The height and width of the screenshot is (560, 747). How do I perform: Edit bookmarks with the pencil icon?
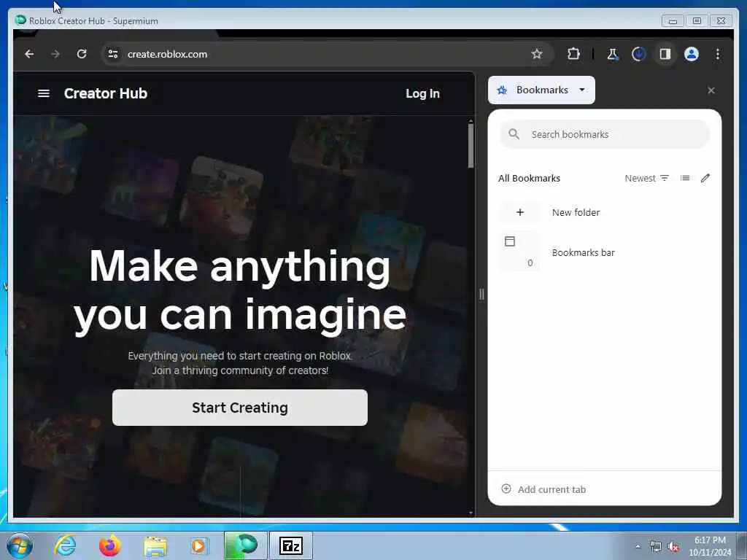coord(705,178)
